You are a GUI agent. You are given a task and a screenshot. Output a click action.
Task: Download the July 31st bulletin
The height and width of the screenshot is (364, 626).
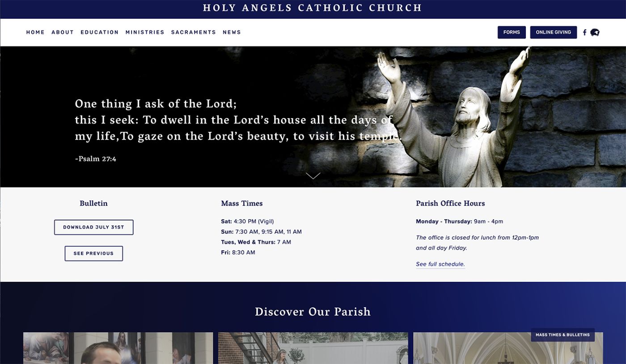93,227
